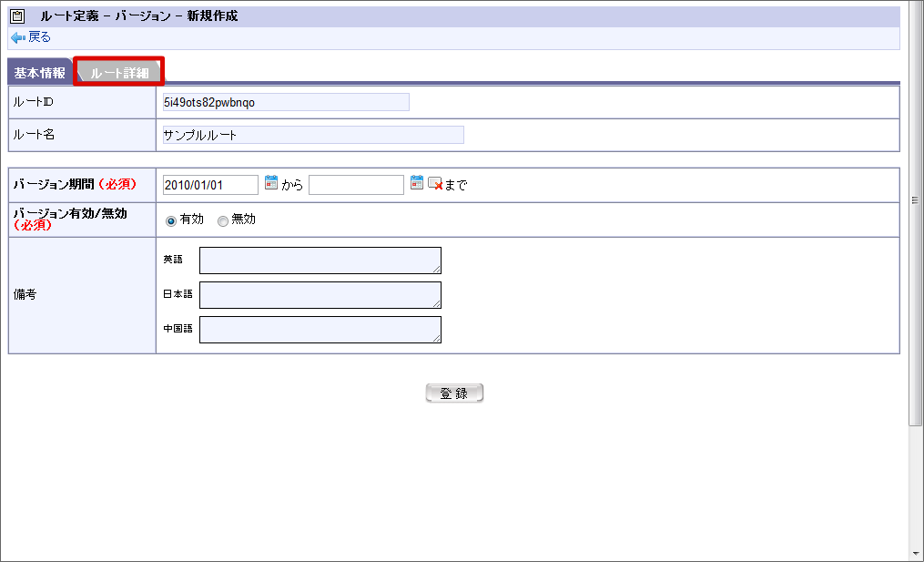
Task: Click scrollbar down arrow
Action: tap(915, 554)
